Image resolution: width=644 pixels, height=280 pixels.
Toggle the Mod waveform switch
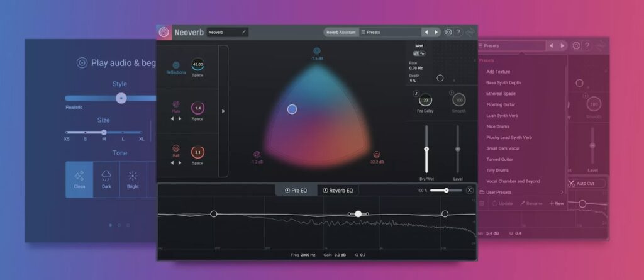pyautogui.click(x=419, y=53)
